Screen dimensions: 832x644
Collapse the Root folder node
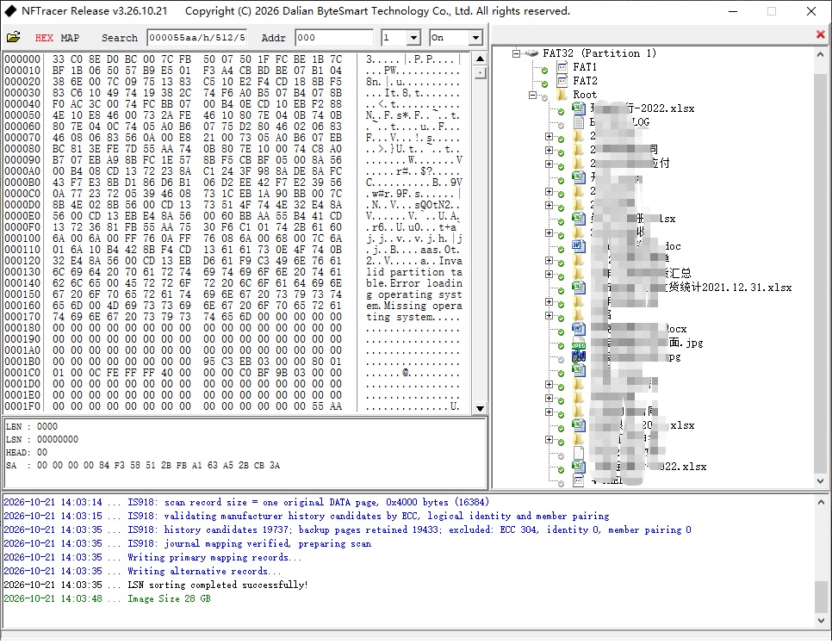click(x=532, y=95)
